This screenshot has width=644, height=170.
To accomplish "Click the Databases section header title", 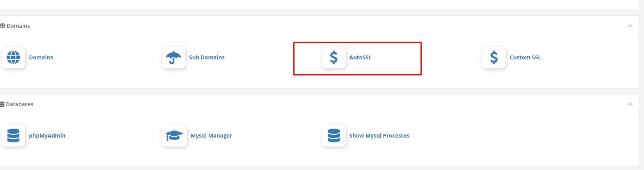I will (20, 104).
